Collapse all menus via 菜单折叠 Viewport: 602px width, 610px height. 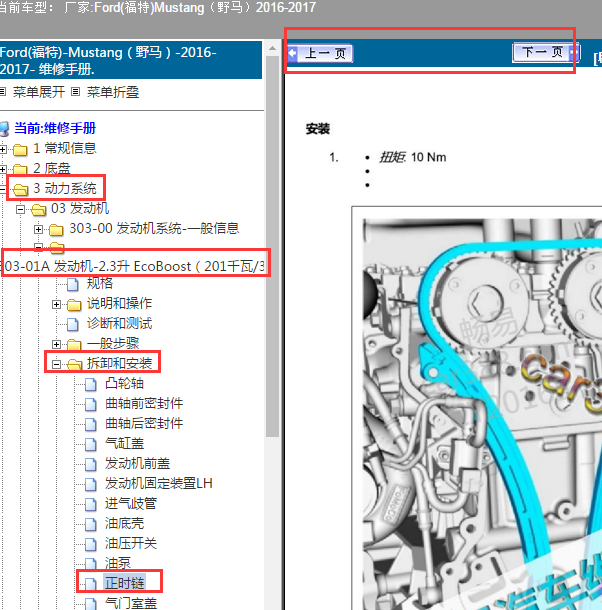tap(113, 92)
